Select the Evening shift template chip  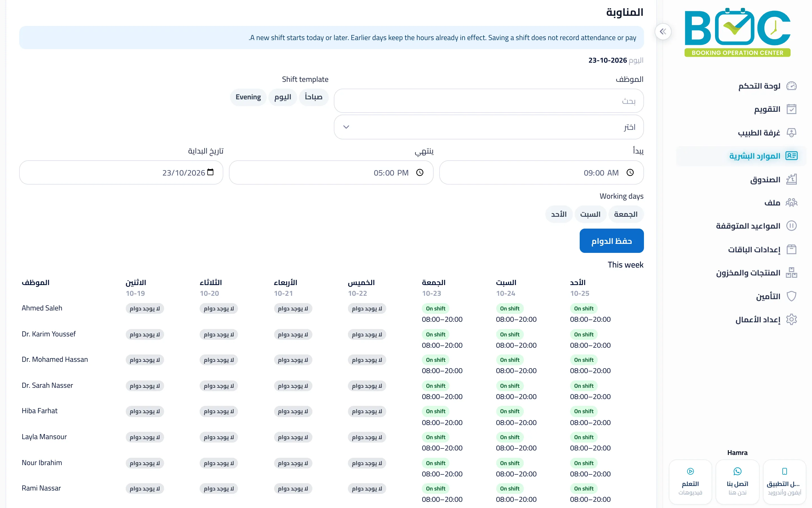coord(248,97)
